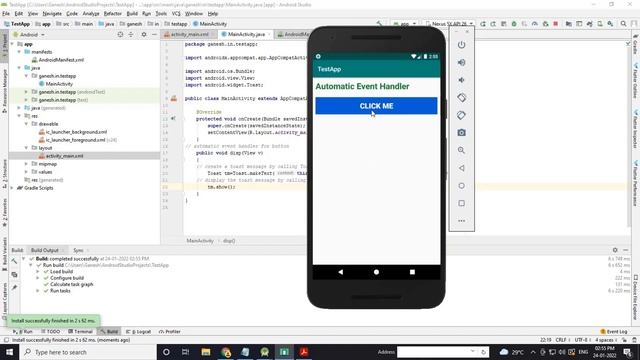
Task: Click the green debug bug icon in the toolbar
Action: (514, 24)
